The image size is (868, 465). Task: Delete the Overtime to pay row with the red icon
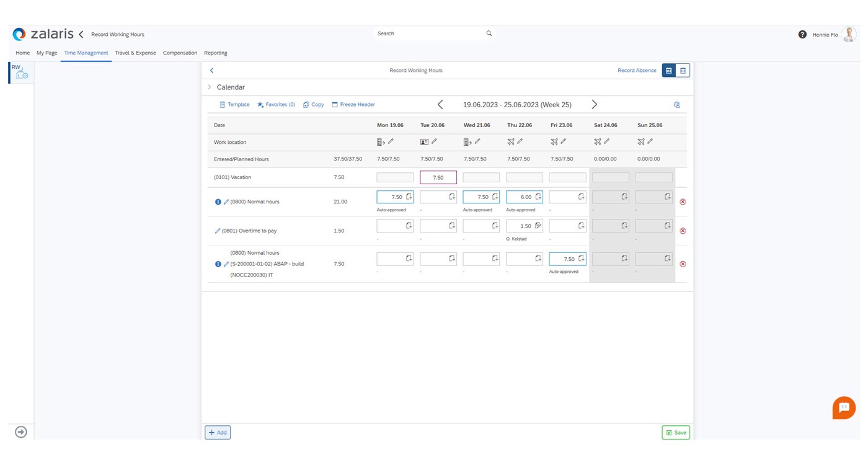pos(683,230)
